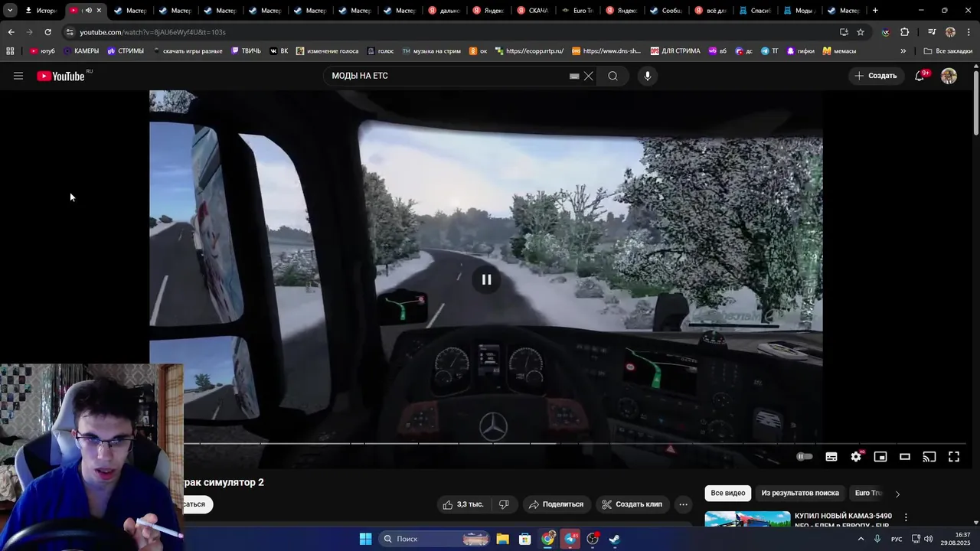Image resolution: width=980 pixels, height=551 pixels.
Task: Open options menu for the КАМАЗ-5490 video
Action: click(x=906, y=517)
